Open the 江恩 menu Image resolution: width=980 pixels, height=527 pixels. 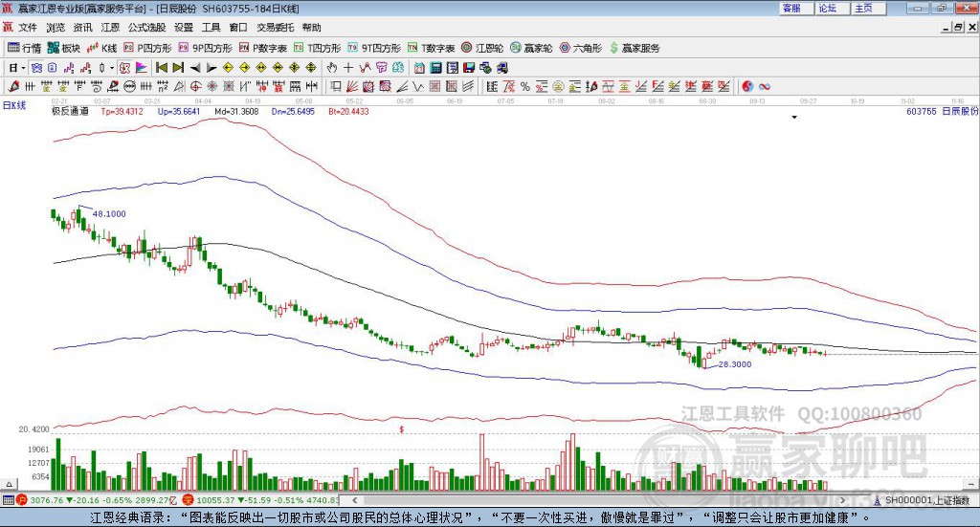[x=110, y=28]
